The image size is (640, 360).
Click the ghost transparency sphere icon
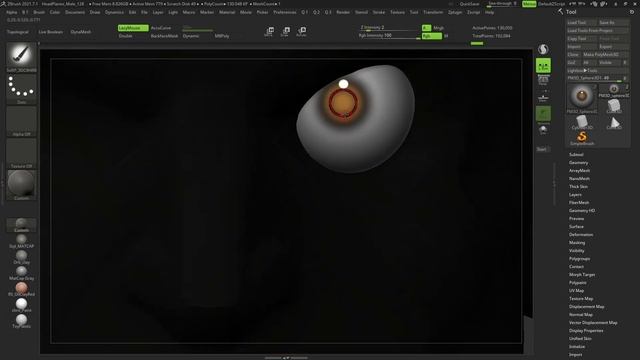(543, 130)
